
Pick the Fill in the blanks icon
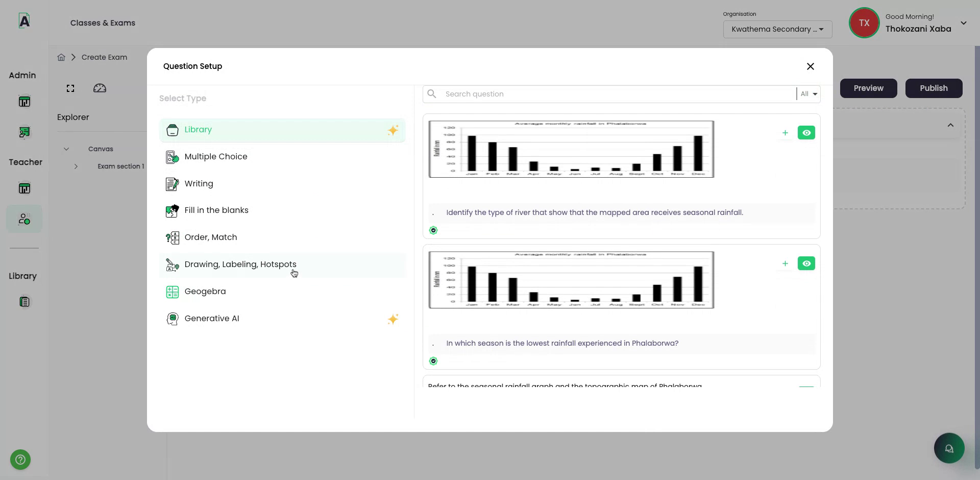click(173, 210)
